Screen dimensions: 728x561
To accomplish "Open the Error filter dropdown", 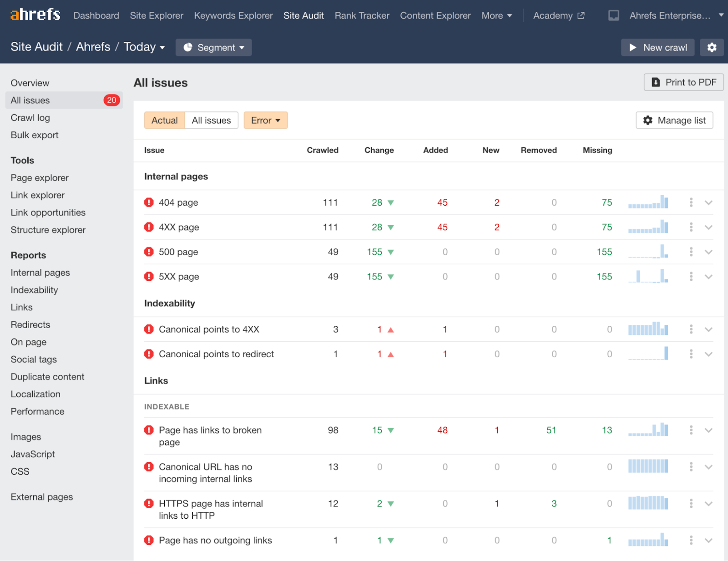I will click(265, 121).
